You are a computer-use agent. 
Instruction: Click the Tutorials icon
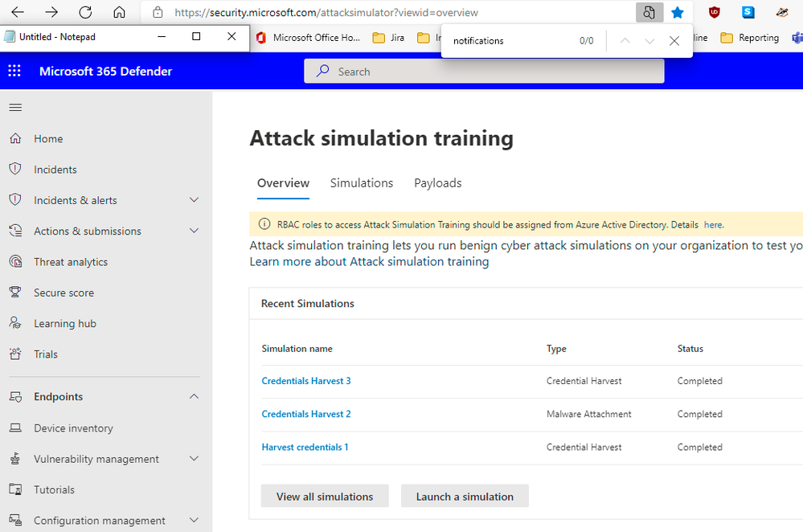click(x=15, y=489)
